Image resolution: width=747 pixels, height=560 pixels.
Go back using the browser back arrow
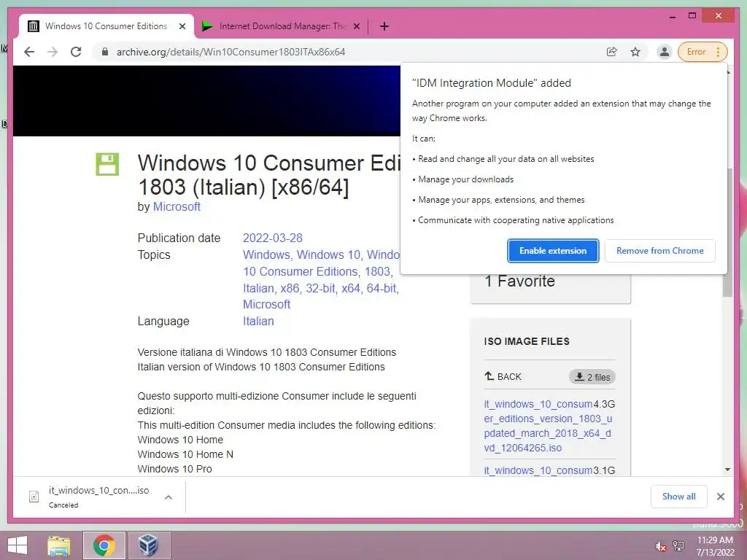[x=29, y=52]
